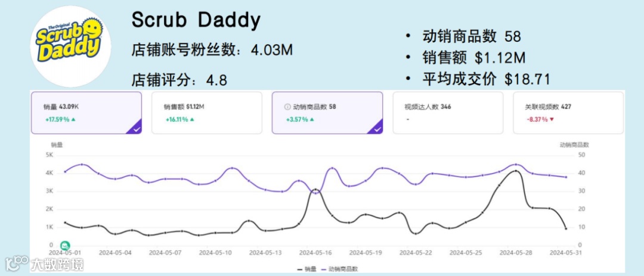
Task: Click 50 label on right axis
Action: (581, 155)
